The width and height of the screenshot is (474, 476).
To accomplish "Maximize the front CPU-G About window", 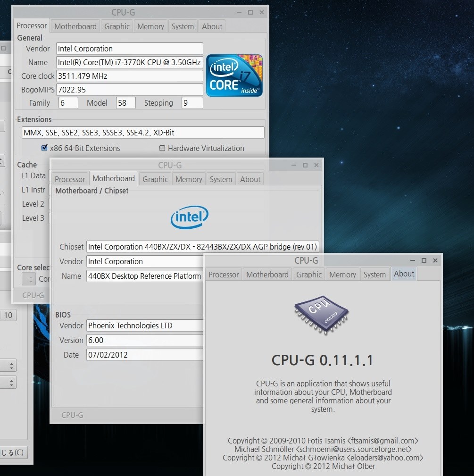I will 424,260.
